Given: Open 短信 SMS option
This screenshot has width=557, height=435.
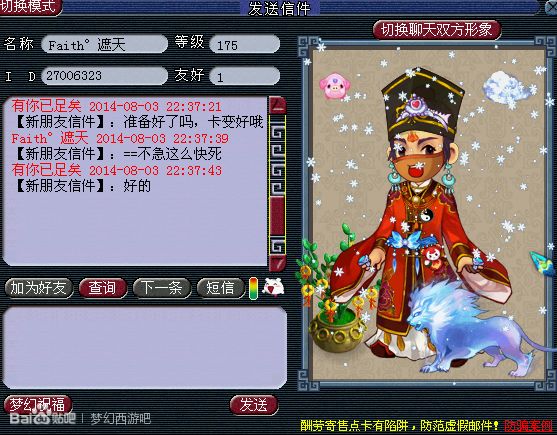Looking at the screenshot, I should coord(221,288).
